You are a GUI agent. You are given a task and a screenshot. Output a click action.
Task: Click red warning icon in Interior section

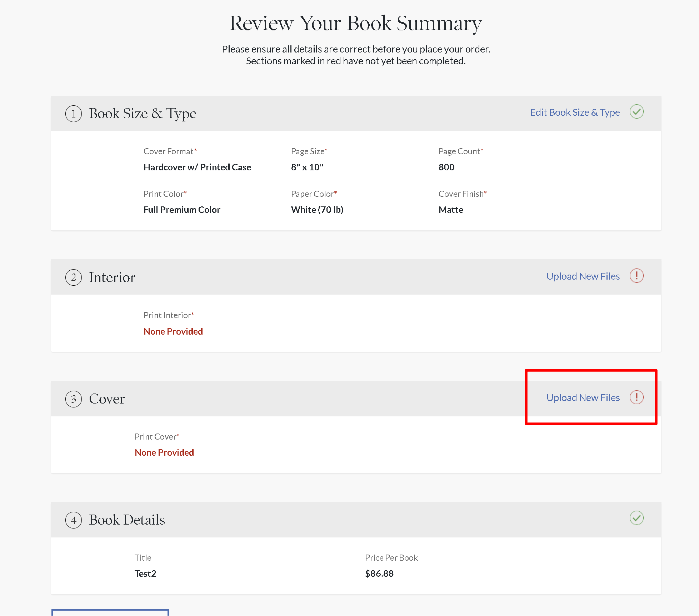(636, 276)
